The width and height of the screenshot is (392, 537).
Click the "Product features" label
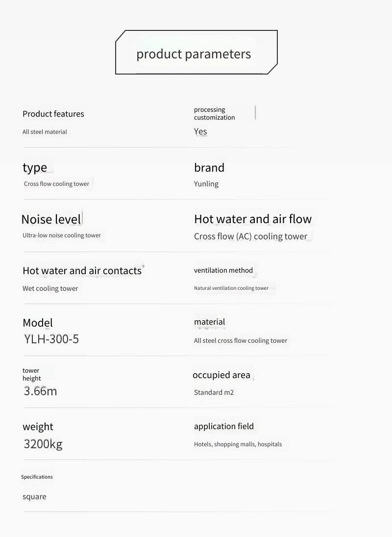point(53,114)
